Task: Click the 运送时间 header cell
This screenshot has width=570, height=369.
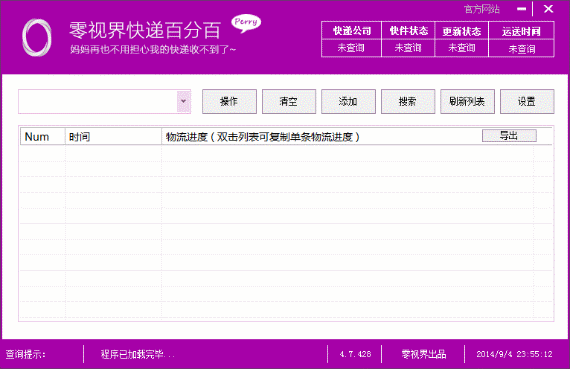Action: tap(521, 31)
